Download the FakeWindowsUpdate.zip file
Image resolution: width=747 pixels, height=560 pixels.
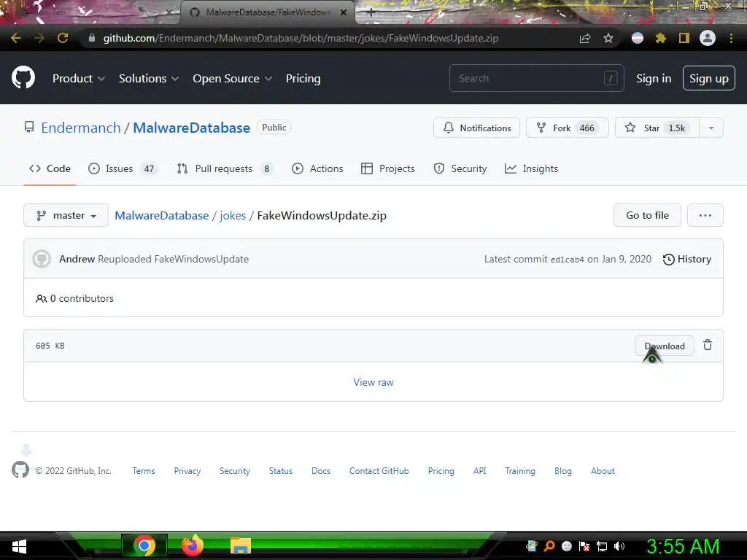664,346
